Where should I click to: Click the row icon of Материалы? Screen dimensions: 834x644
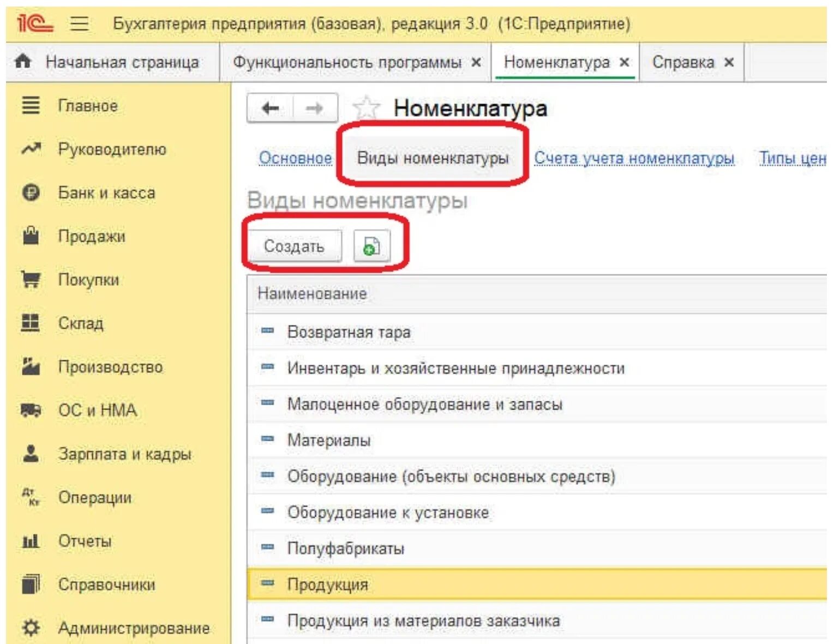[267, 438]
